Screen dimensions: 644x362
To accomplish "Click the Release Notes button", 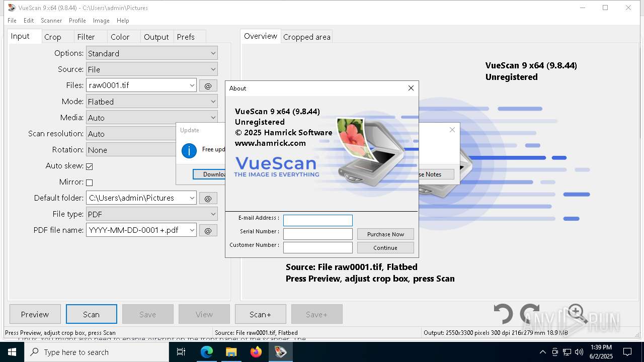I will tap(436, 174).
